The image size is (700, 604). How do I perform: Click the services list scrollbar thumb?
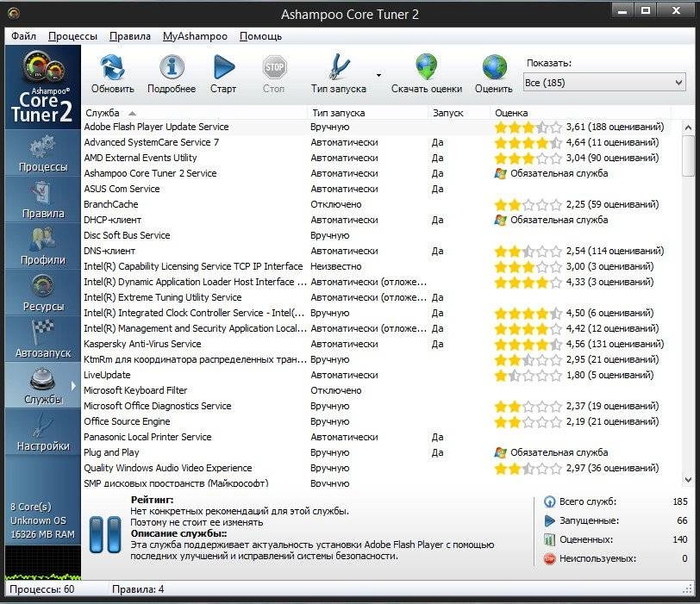(688, 156)
